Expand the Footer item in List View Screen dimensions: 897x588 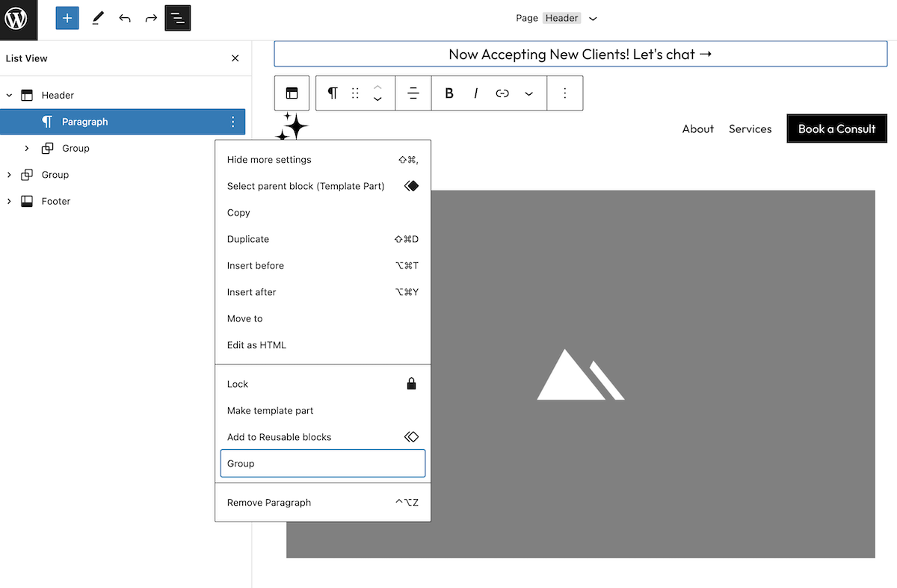coord(9,202)
